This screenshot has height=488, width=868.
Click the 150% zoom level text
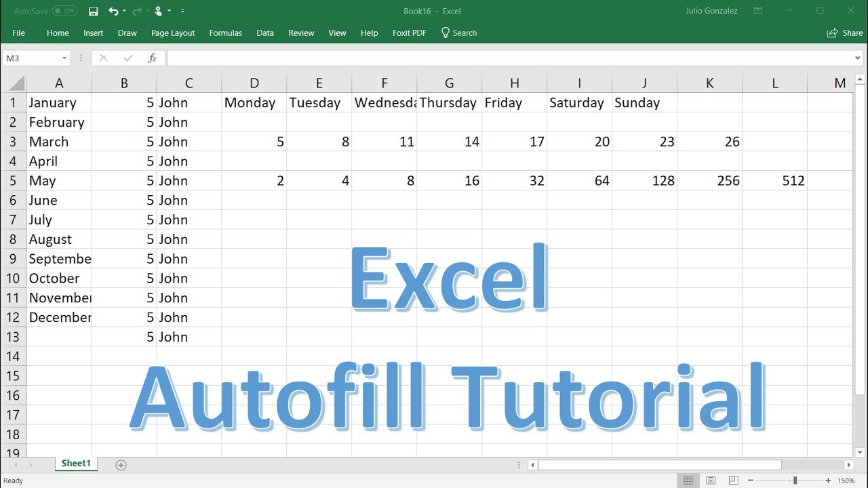coord(846,481)
